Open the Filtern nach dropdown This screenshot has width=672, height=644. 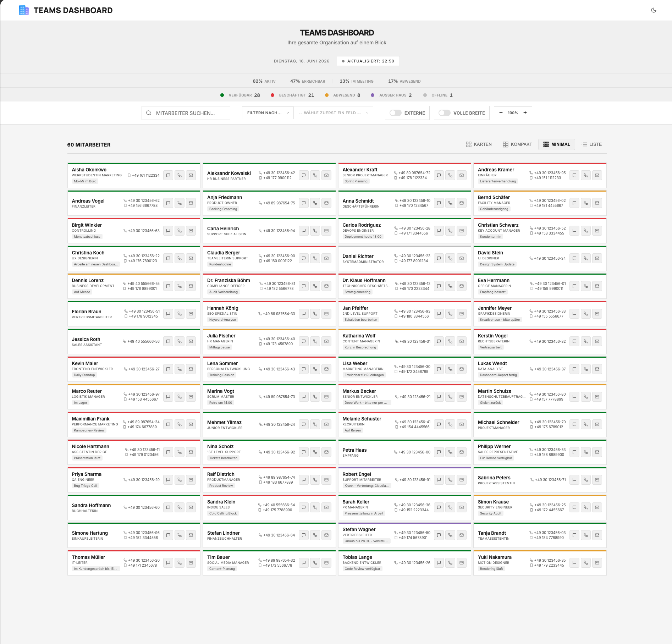coord(268,113)
